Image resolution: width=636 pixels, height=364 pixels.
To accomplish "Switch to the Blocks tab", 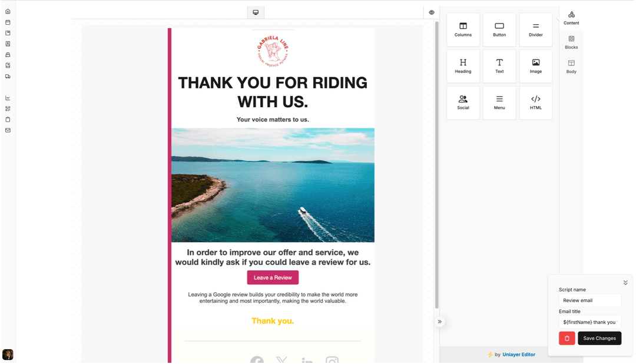I will pos(571,42).
